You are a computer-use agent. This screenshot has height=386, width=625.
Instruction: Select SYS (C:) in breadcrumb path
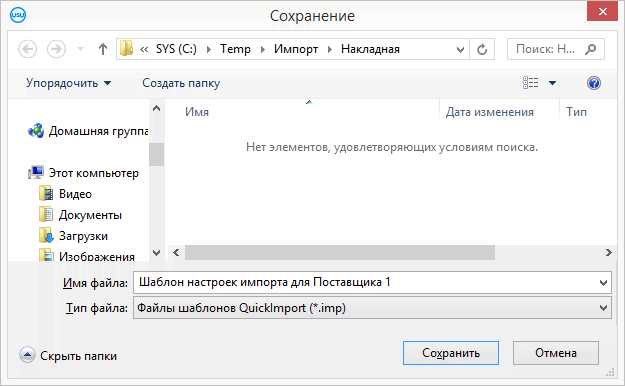(x=176, y=49)
